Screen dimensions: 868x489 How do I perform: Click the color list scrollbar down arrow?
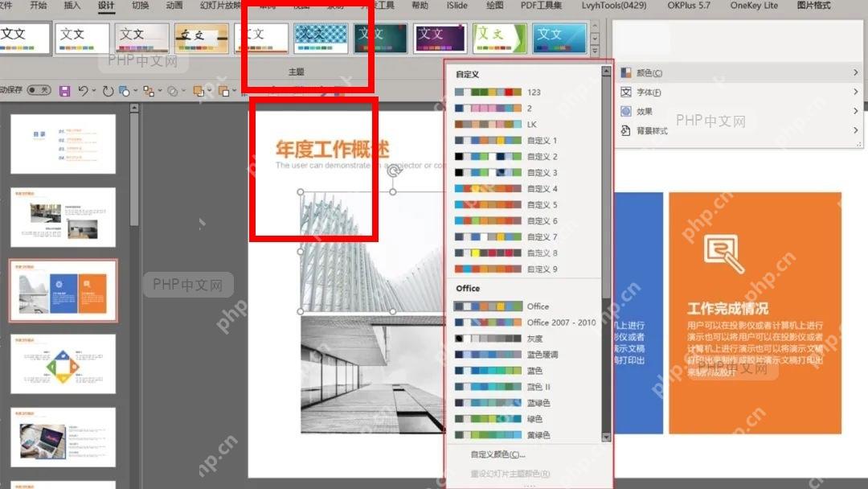pos(606,437)
